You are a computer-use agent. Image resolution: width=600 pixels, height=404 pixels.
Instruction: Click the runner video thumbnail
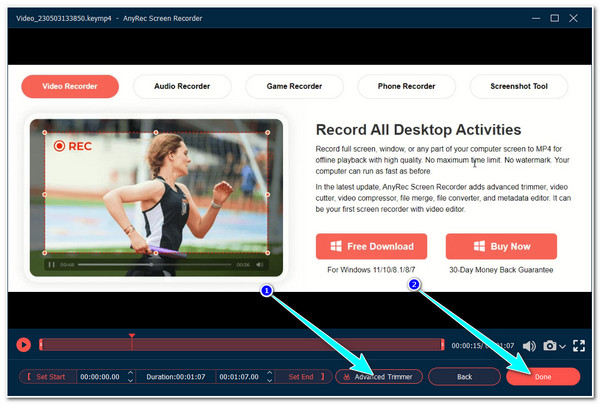point(157,197)
